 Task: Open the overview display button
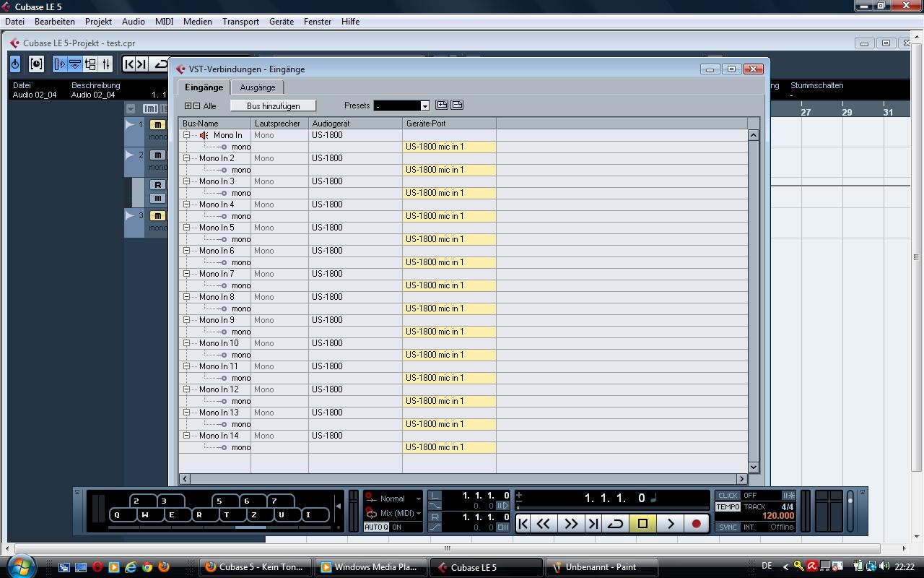coord(90,64)
